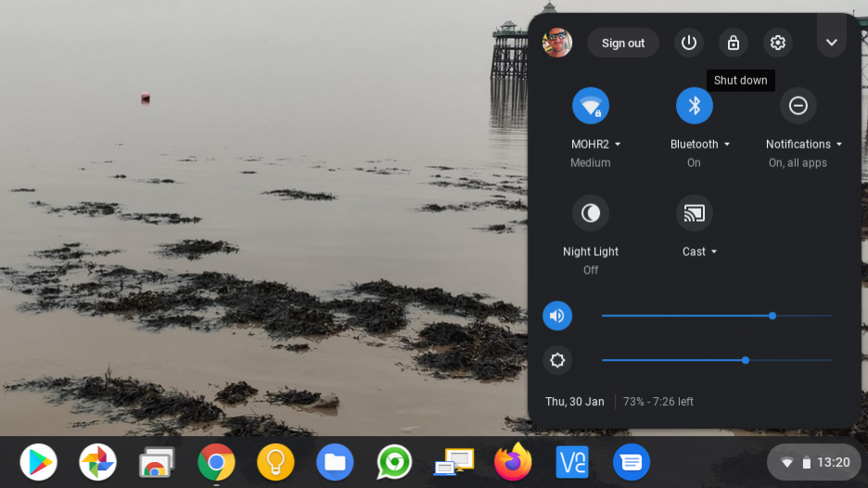Open Google Play Store from shelf
The height and width of the screenshot is (488, 868).
[38, 462]
